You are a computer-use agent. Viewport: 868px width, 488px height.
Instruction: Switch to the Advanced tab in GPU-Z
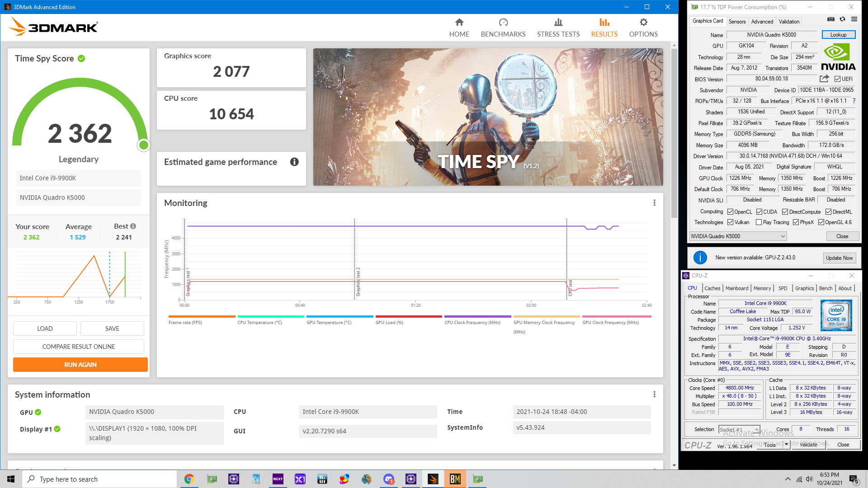click(762, 21)
